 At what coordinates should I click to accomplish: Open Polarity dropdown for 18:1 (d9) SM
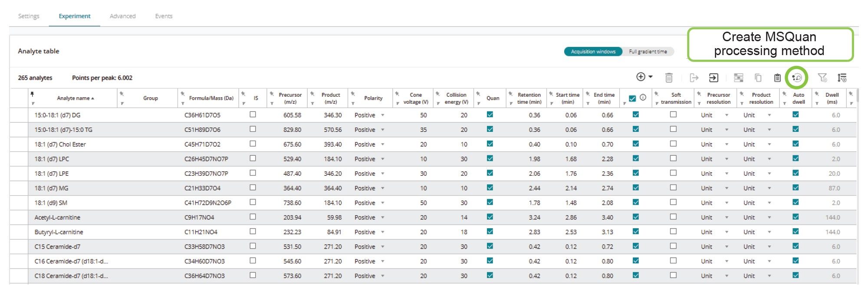point(383,203)
